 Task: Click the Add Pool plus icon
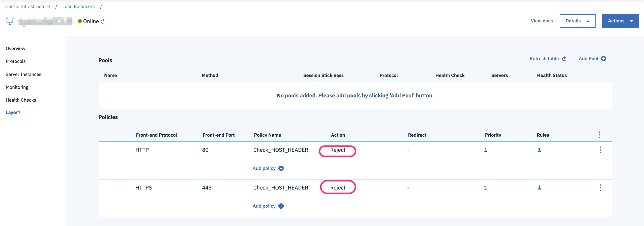[x=604, y=59]
